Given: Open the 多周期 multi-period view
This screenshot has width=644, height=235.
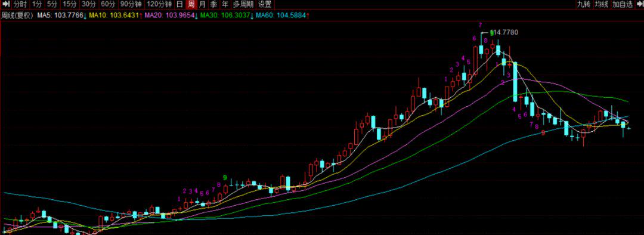Looking at the screenshot, I should click(x=243, y=5).
